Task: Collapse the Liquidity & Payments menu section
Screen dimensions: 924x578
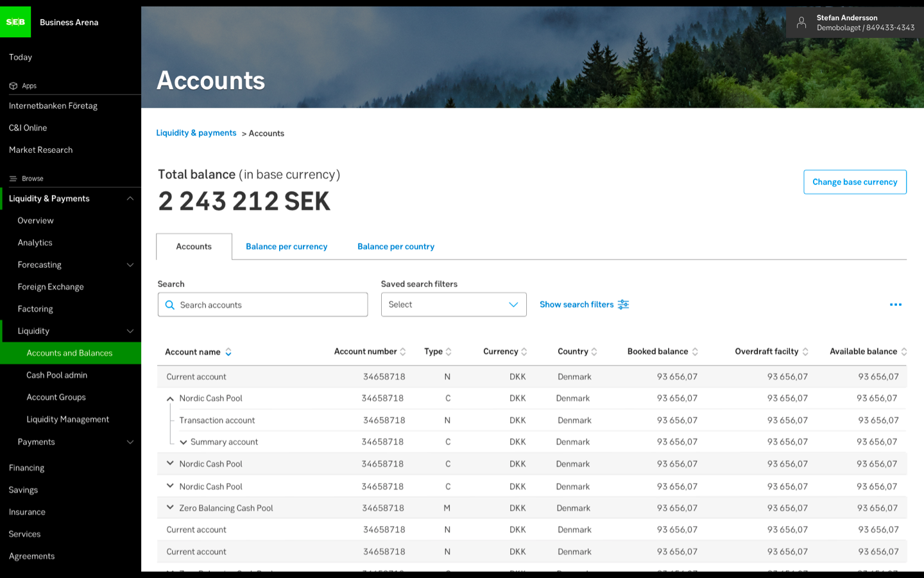Action: [x=130, y=198]
